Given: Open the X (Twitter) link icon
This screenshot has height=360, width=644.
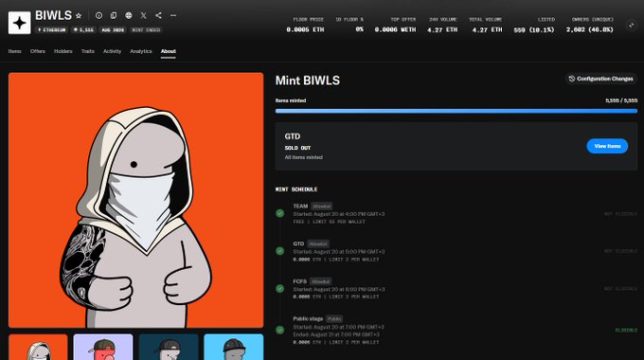Looking at the screenshot, I should pos(143,15).
